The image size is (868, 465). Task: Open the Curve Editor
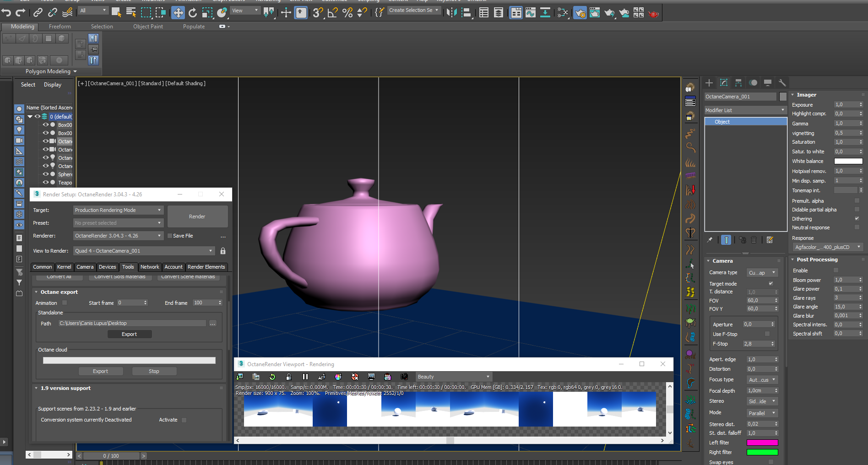[531, 12]
